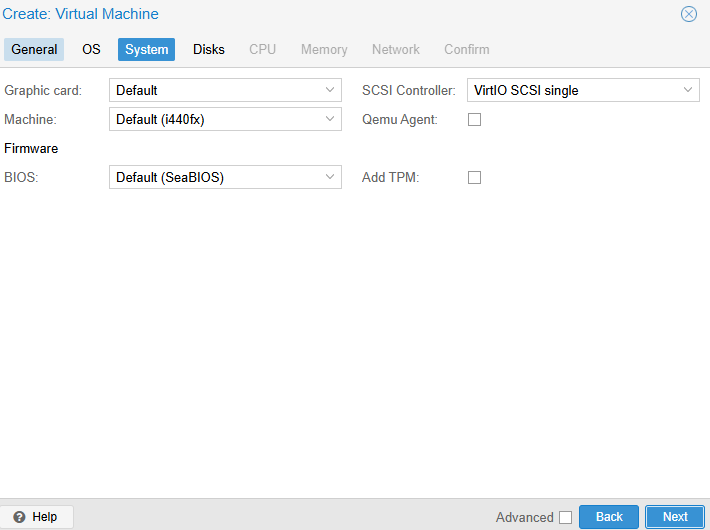This screenshot has width=710, height=530.
Task: Switch to the General tab
Action: click(x=34, y=49)
